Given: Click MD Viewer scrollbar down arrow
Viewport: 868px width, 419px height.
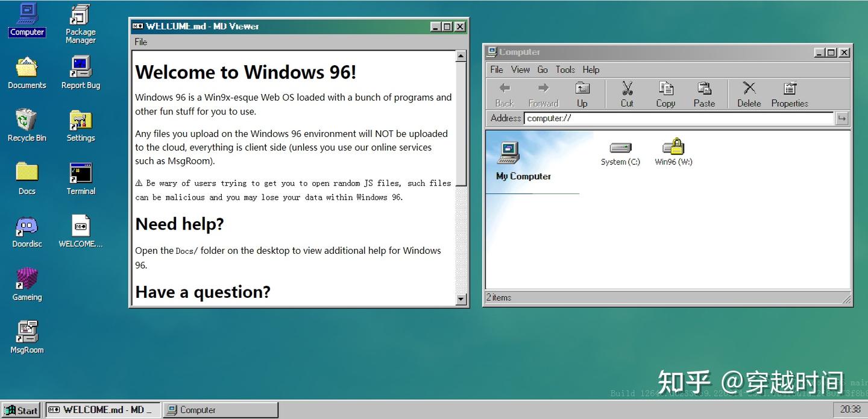Looking at the screenshot, I should [x=461, y=298].
